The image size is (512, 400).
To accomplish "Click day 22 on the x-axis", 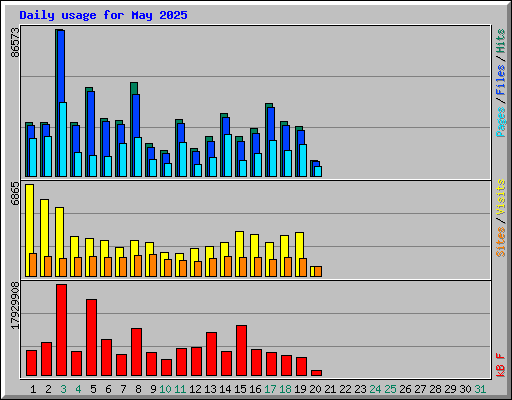I will pyautogui.click(x=345, y=389).
